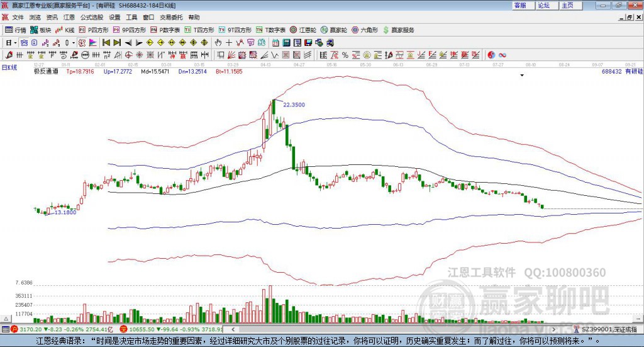Click the 22.3500 high price label

[294, 105]
